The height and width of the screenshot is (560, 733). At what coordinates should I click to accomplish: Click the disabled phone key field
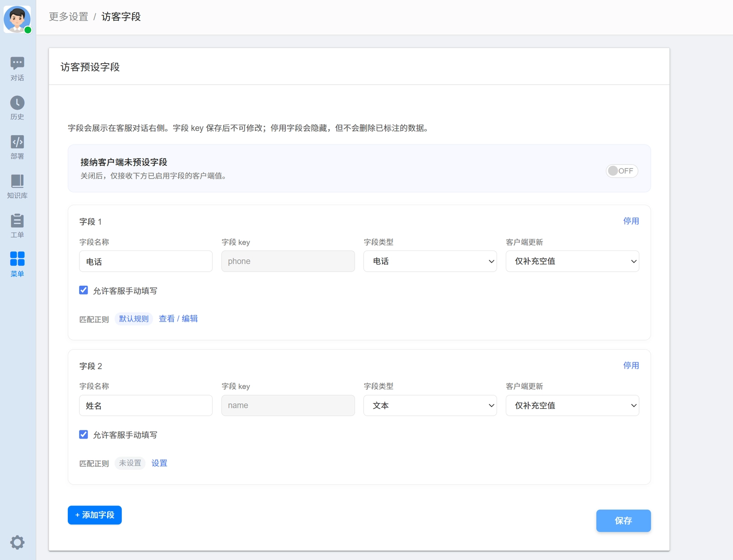(288, 261)
